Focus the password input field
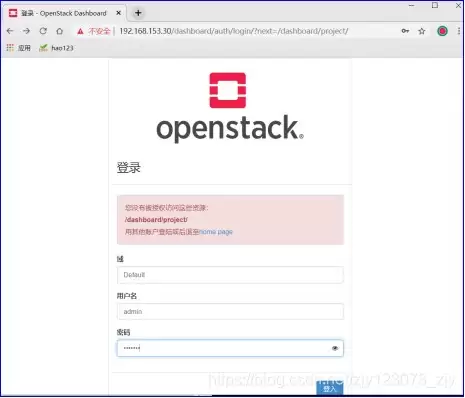Screen dimensions: 465x398 tap(230, 348)
